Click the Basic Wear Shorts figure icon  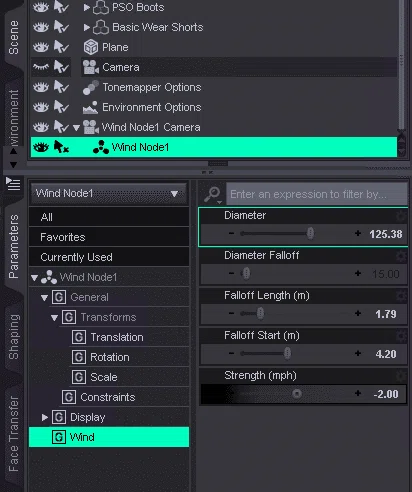coord(101,27)
